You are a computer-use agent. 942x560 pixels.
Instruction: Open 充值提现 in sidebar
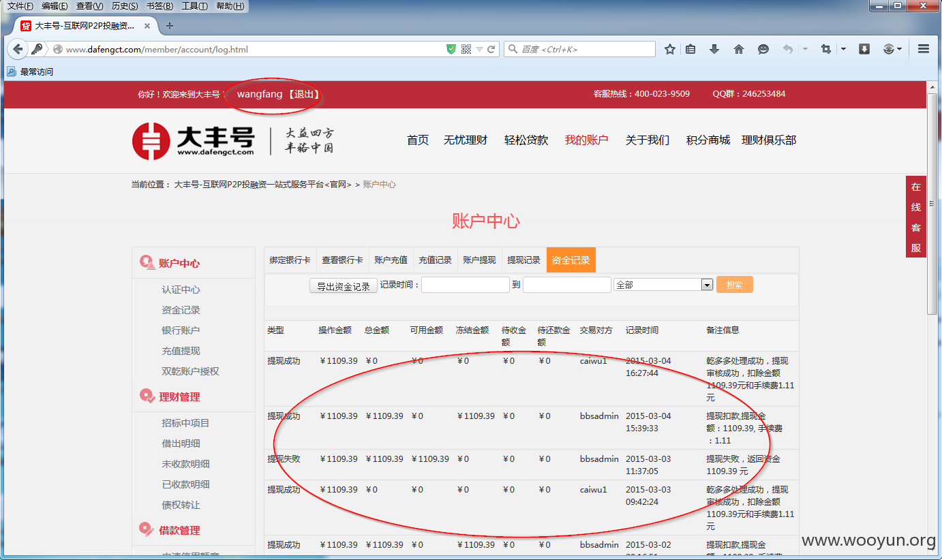(181, 351)
